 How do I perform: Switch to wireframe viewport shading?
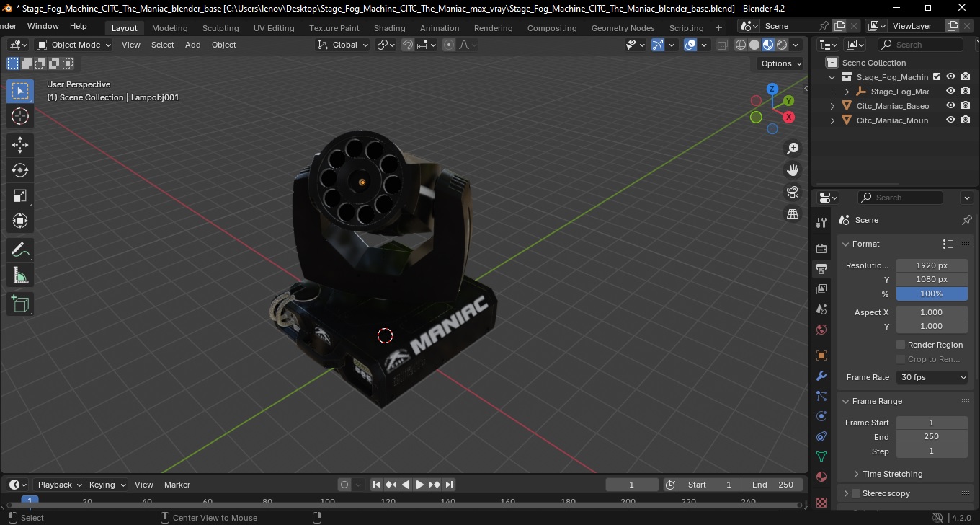741,45
